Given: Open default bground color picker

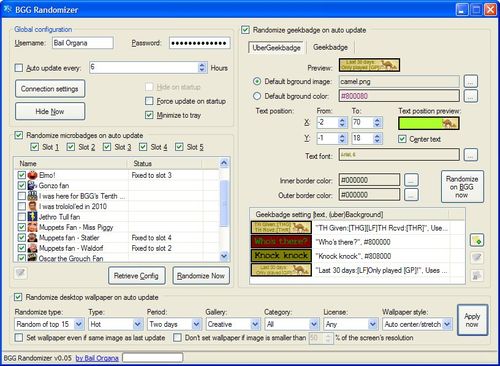Looking at the screenshot, I should tap(470, 96).
